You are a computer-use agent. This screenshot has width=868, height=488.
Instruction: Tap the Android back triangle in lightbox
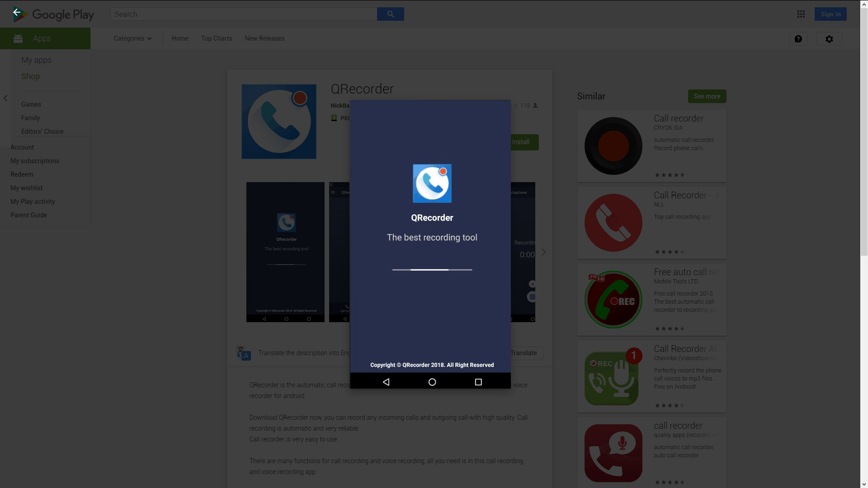[386, 382]
